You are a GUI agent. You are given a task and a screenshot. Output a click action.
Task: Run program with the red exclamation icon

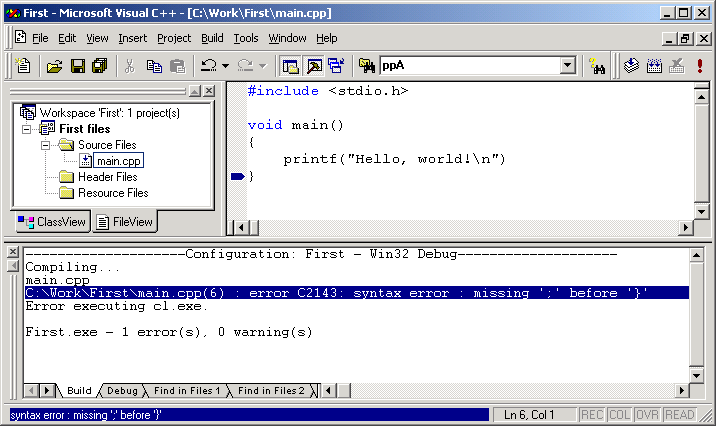point(700,66)
